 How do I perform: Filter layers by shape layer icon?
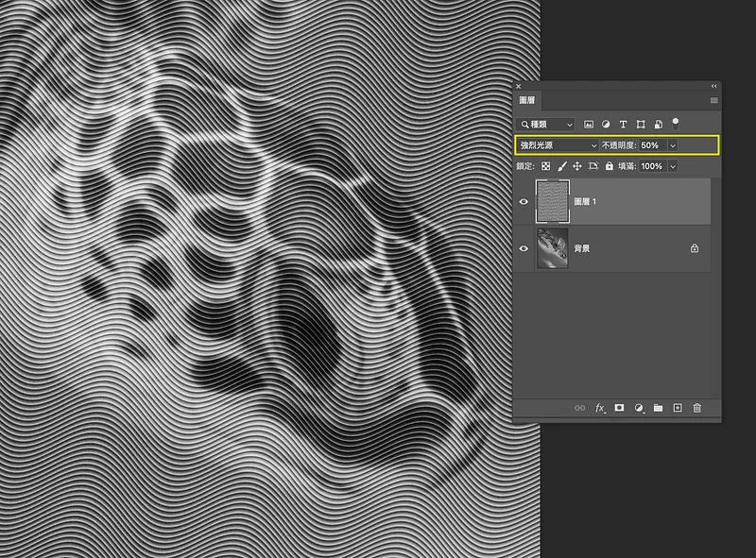(x=641, y=125)
